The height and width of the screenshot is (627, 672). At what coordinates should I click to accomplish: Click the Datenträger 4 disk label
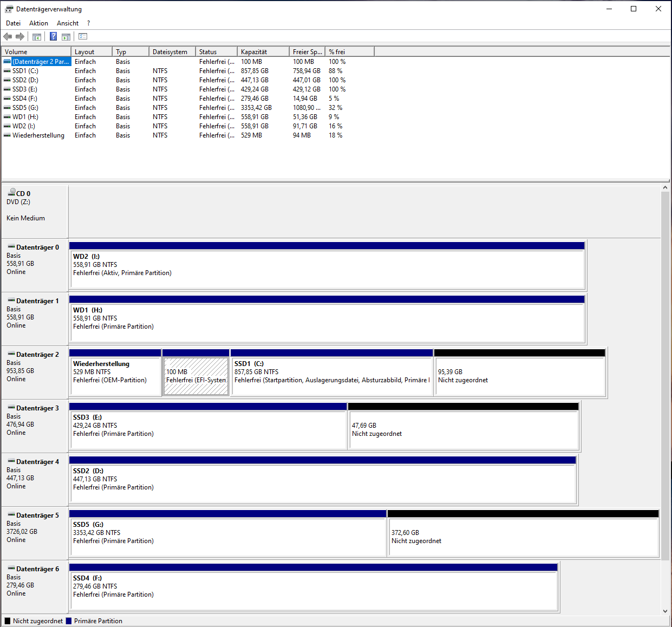(x=37, y=462)
